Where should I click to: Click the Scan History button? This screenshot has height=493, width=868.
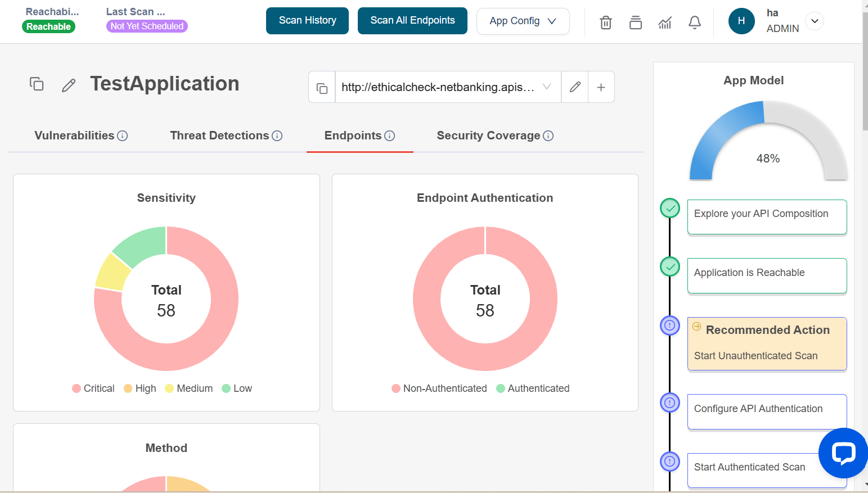tap(307, 21)
